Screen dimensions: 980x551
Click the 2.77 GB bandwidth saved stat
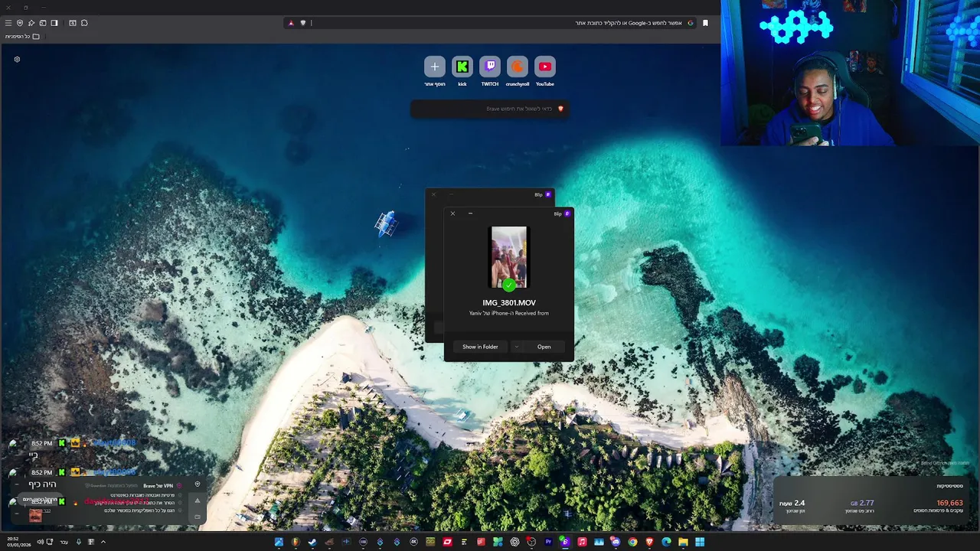pyautogui.click(x=861, y=503)
